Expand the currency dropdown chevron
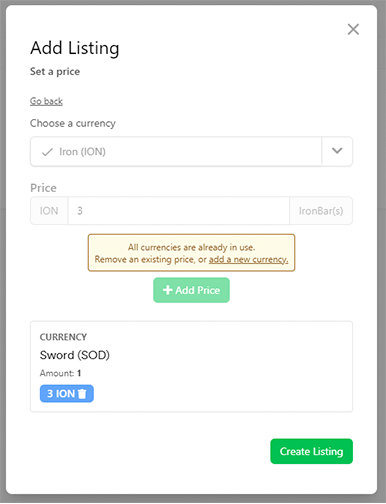The image size is (386, 504). [337, 151]
